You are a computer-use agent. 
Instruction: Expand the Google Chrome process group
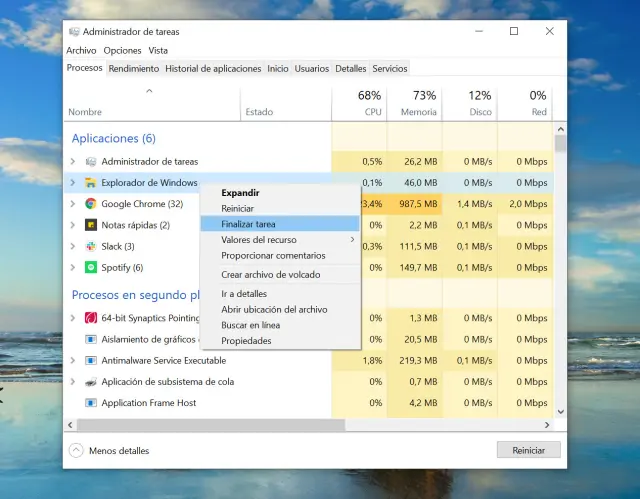pos(73,204)
